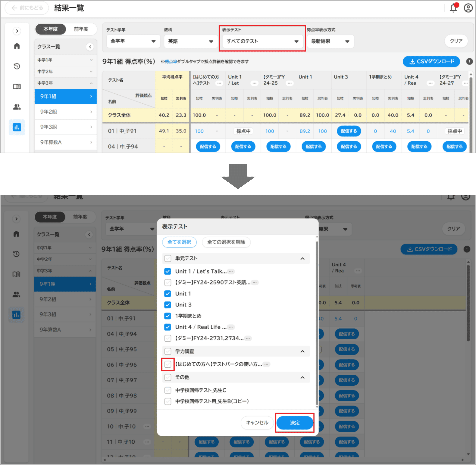Screen dimensions: 476x465
Task: Switch to the 前年度 tab
Action: click(x=81, y=29)
